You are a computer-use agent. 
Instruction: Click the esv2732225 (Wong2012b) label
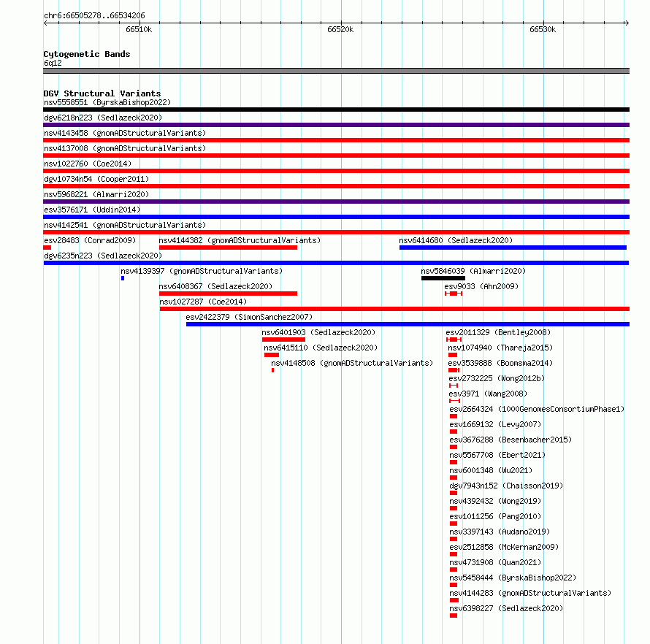pyautogui.click(x=497, y=378)
